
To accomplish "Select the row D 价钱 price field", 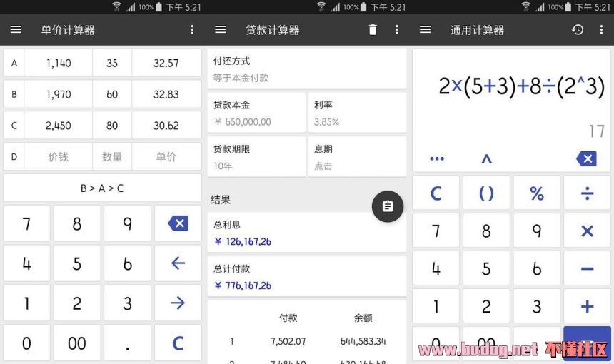I will click(58, 157).
